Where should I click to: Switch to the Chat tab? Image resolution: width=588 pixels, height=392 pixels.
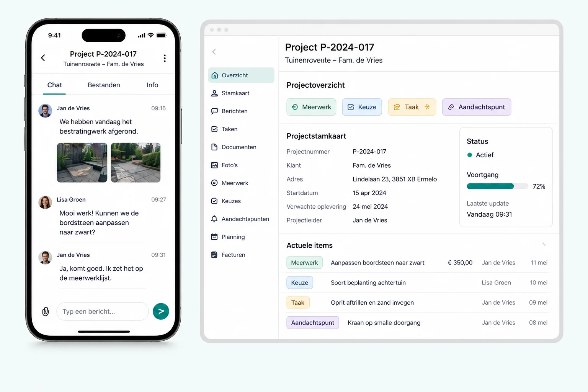(54, 85)
